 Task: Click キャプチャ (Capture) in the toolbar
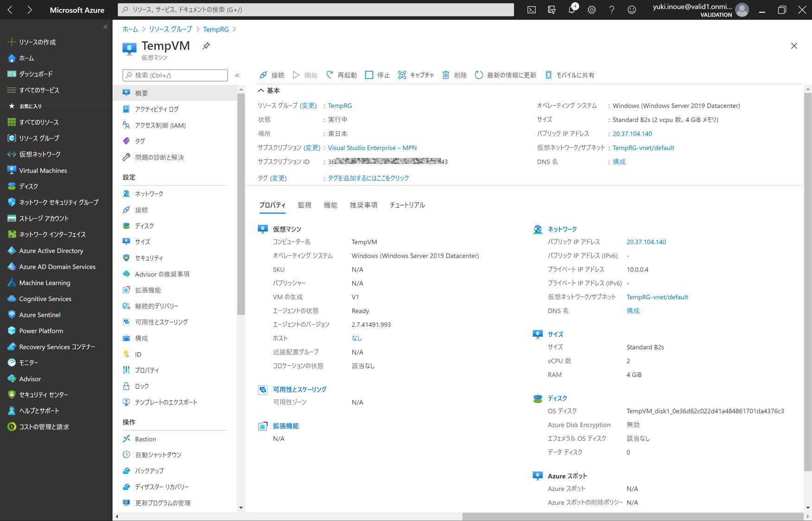[416, 75]
